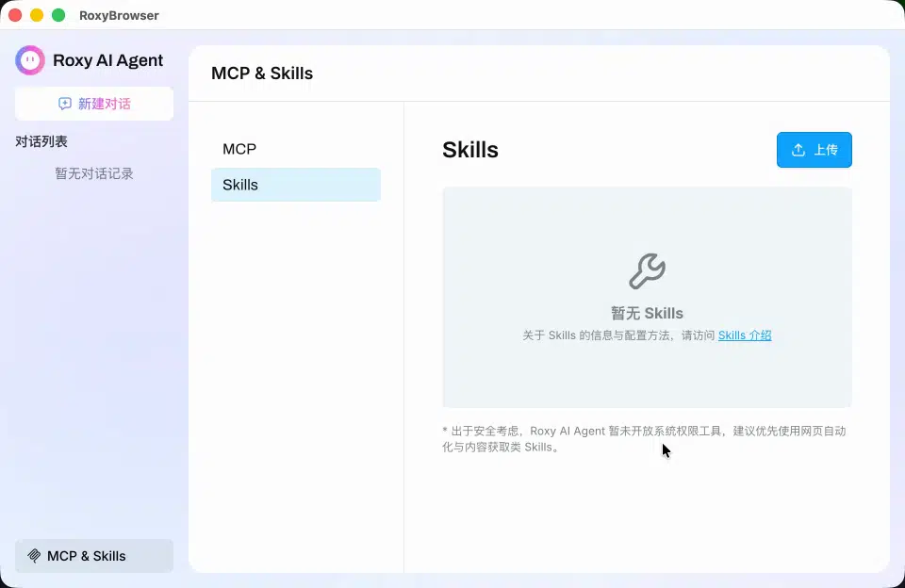This screenshot has height=588, width=905.
Task: Click the wrench icon in empty state
Action: click(x=647, y=271)
